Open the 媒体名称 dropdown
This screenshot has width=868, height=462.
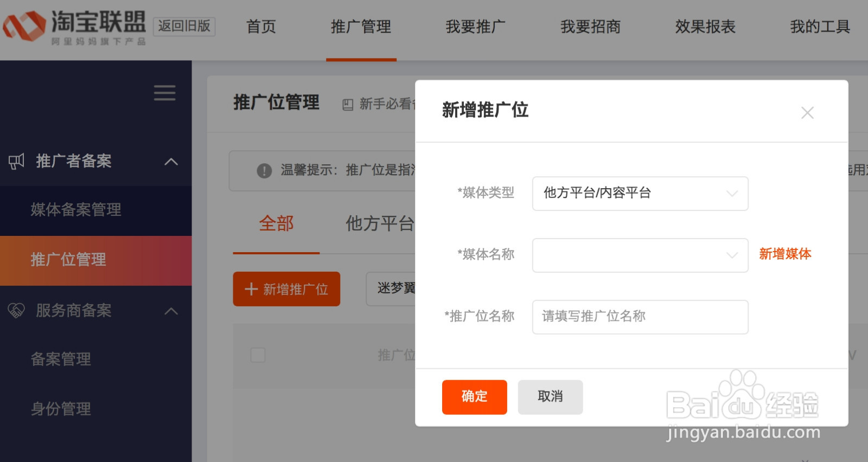pyautogui.click(x=640, y=255)
